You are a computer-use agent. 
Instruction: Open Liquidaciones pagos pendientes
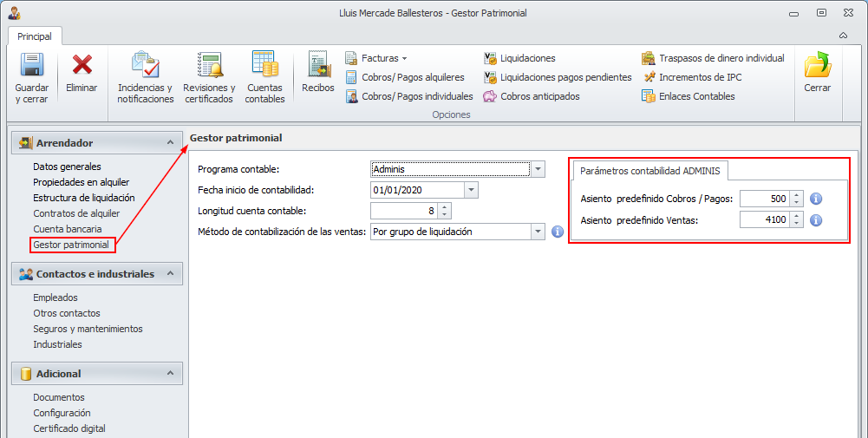[558, 77]
